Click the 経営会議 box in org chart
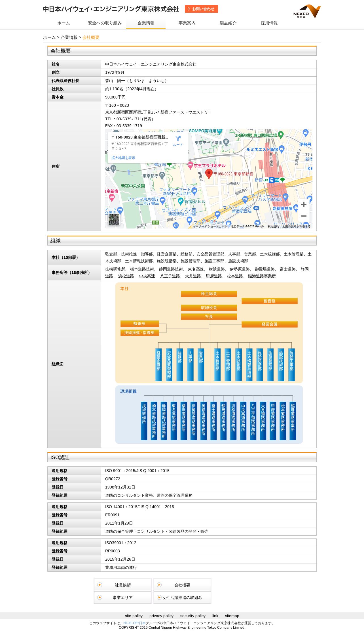Image resolution: width=364 pixels, height=631 pixels. pos(270,324)
